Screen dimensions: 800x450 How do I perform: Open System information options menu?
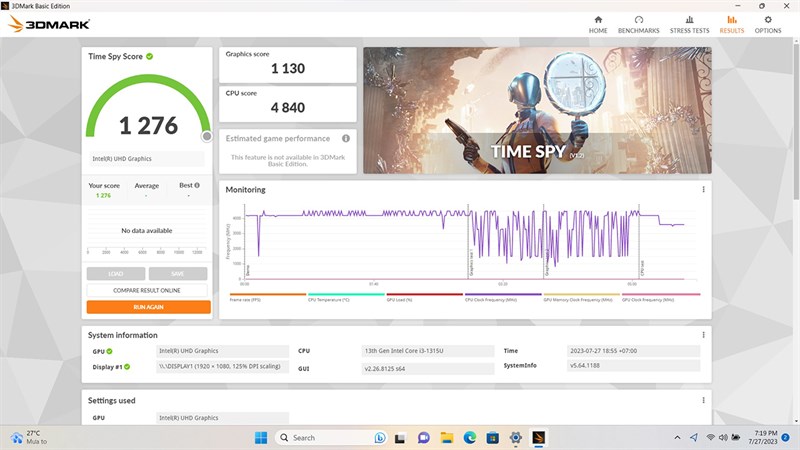tap(703, 335)
